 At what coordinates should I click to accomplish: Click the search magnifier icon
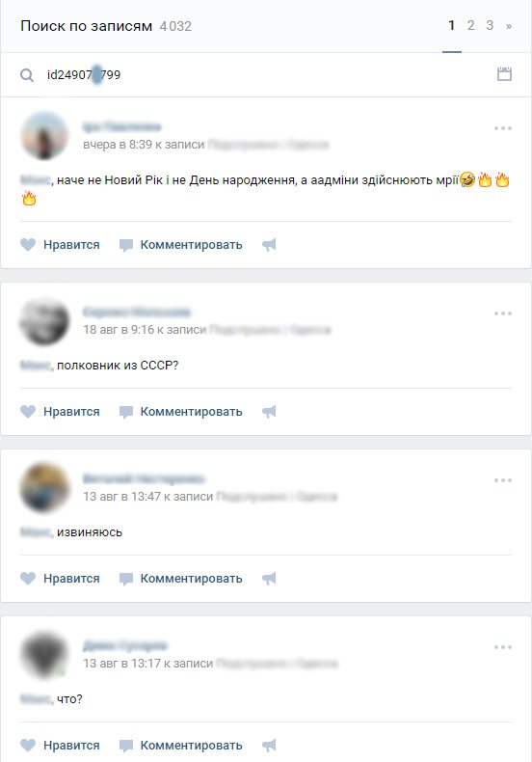click(27, 75)
